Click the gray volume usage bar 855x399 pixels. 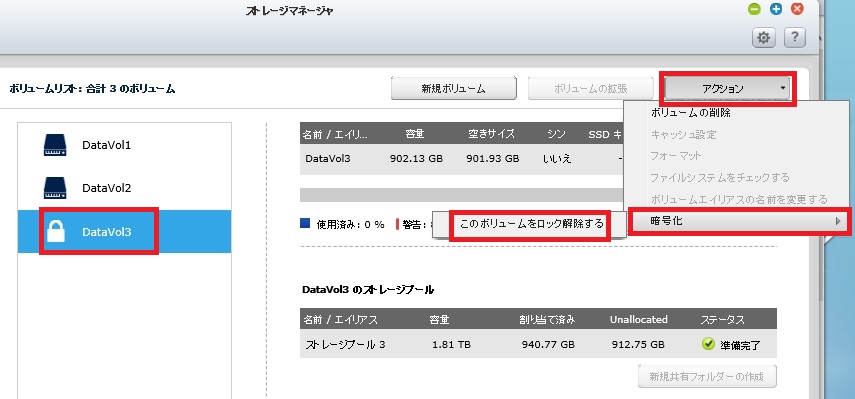[x=462, y=195]
